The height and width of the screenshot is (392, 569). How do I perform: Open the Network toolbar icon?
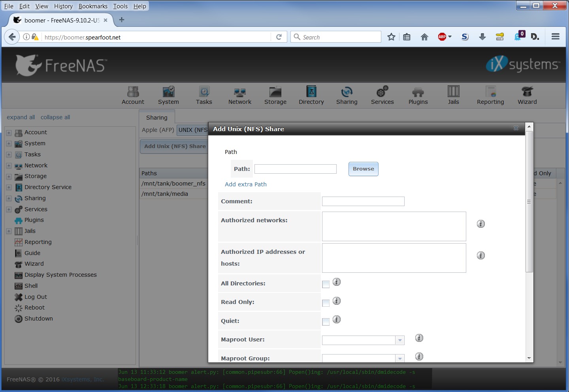pos(240,95)
